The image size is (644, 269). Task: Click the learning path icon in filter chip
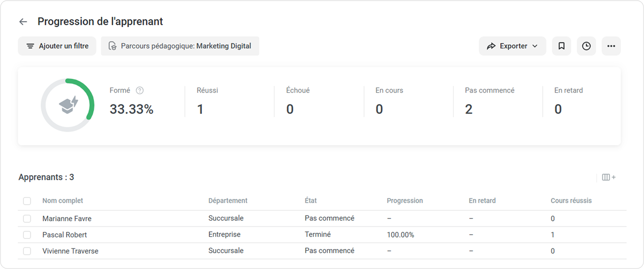pos(113,46)
